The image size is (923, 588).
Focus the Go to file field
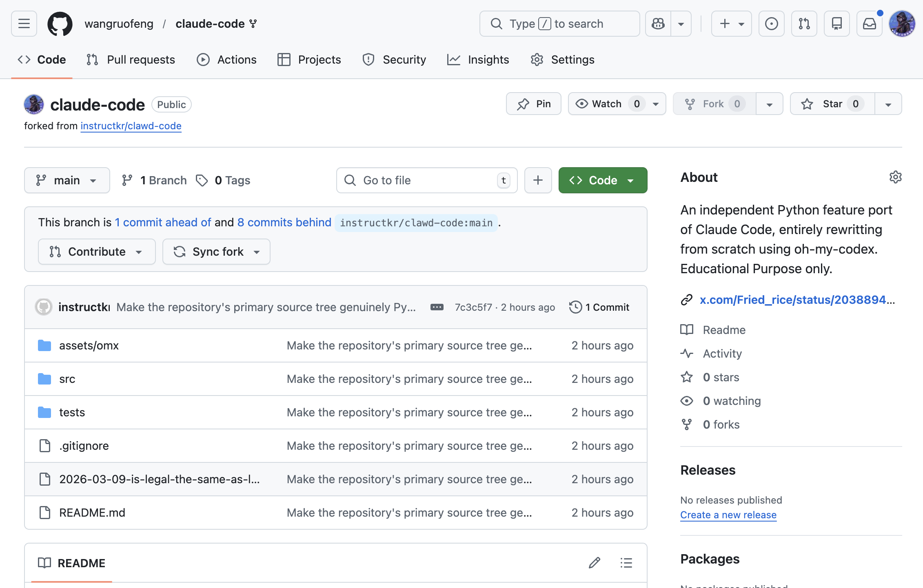click(426, 180)
